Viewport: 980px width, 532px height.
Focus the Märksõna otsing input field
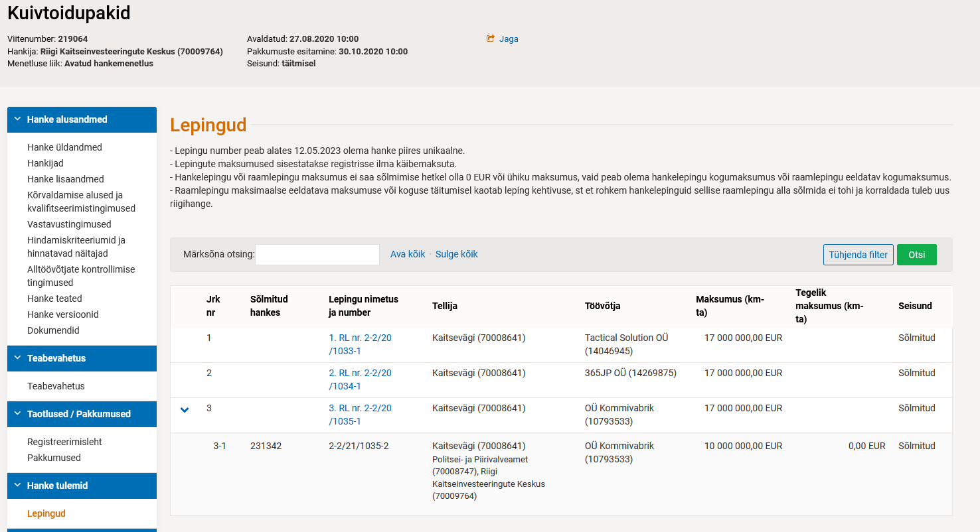317,255
